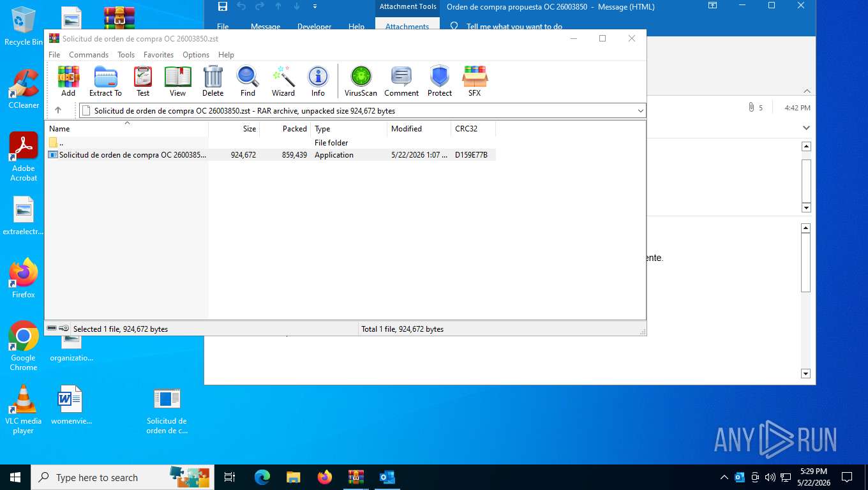Expand the archive path dropdown
Image resolution: width=868 pixels, height=490 pixels.
click(x=641, y=111)
